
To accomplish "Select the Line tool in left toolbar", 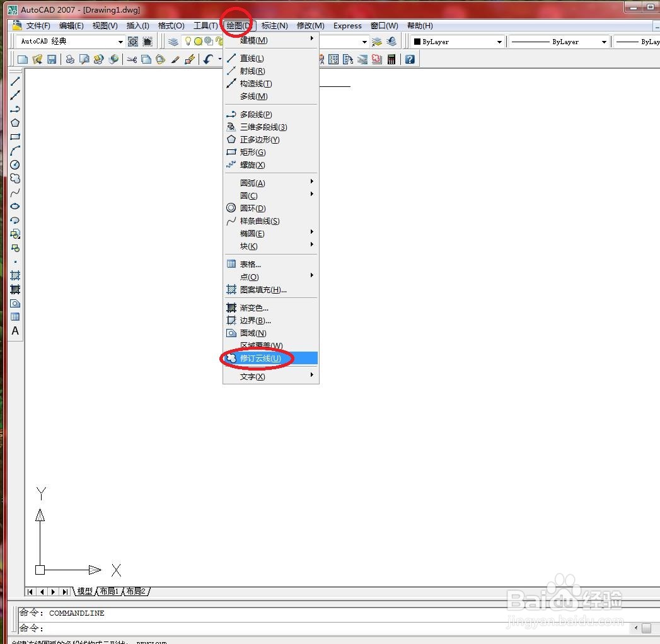I will (15, 81).
